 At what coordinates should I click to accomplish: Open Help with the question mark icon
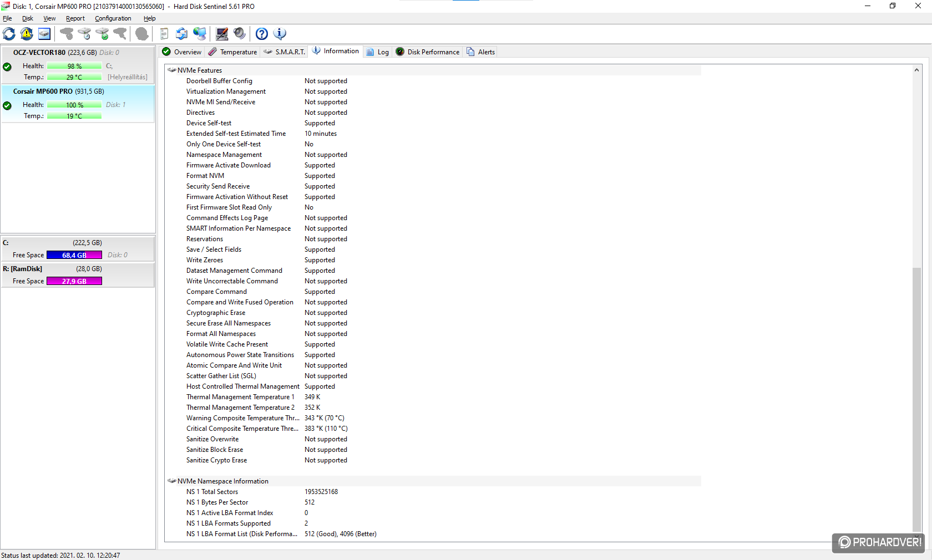[262, 34]
